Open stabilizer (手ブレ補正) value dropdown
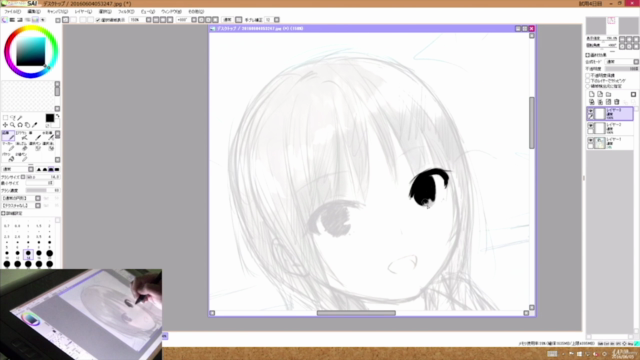 click(277, 20)
